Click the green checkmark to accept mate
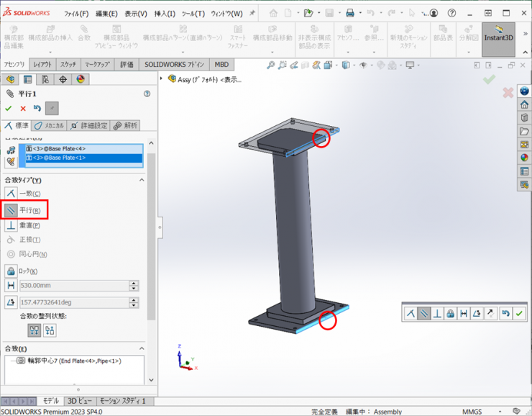 9,109
